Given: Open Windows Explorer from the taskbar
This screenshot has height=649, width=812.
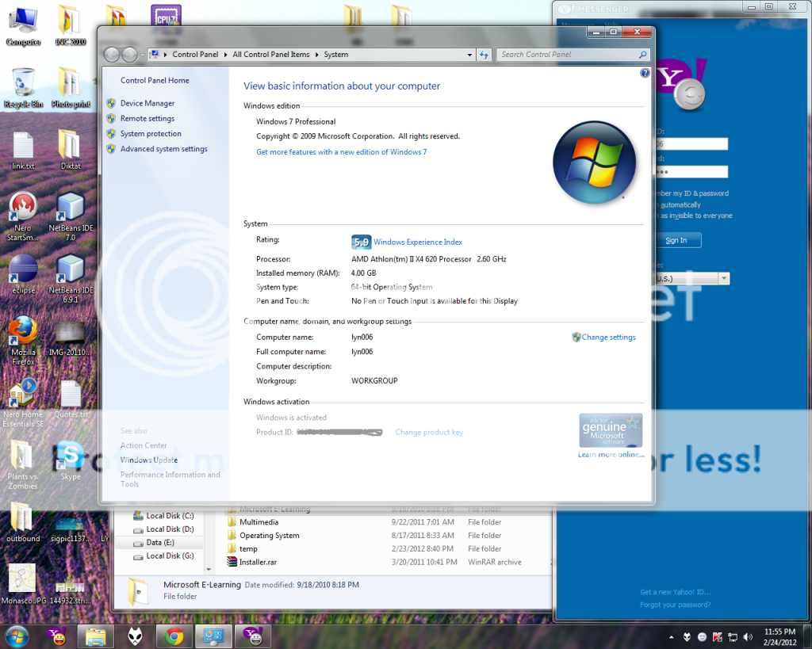Looking at the screenshot, I should (95, 636).
